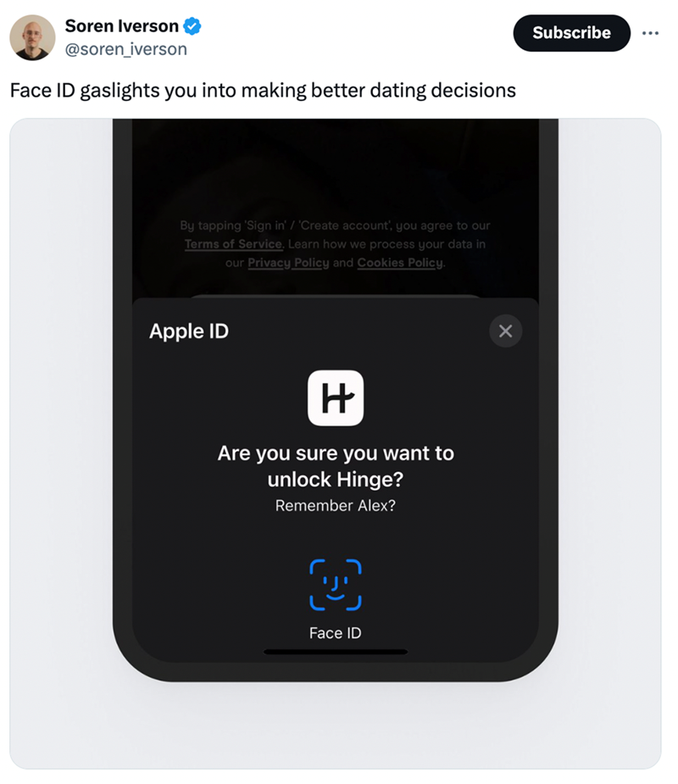Tap the home indicator bar

click(x=336, y=652)
